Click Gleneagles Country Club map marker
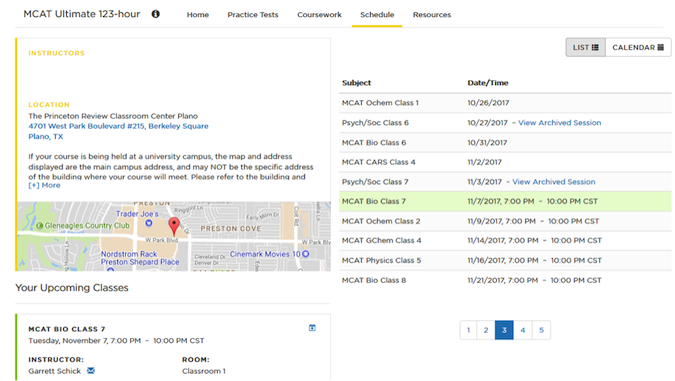This screenshot has width=675, height=381. (x=40, y=226)
